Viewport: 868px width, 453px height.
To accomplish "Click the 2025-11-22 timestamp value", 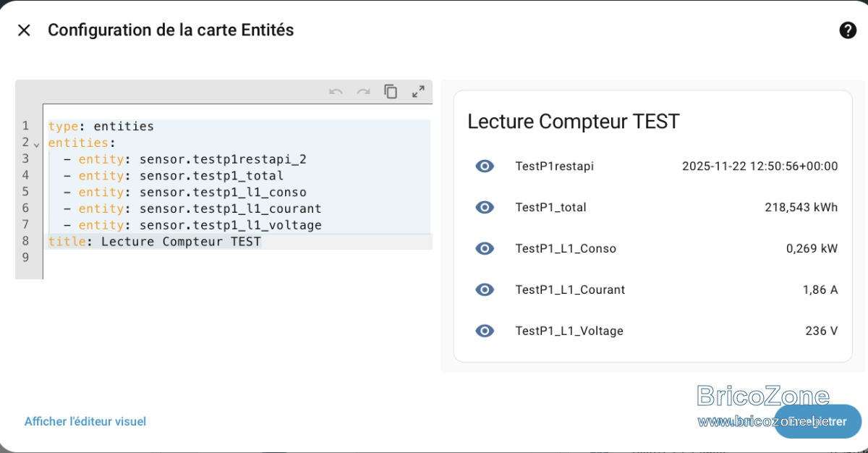I will click(759, 166).
